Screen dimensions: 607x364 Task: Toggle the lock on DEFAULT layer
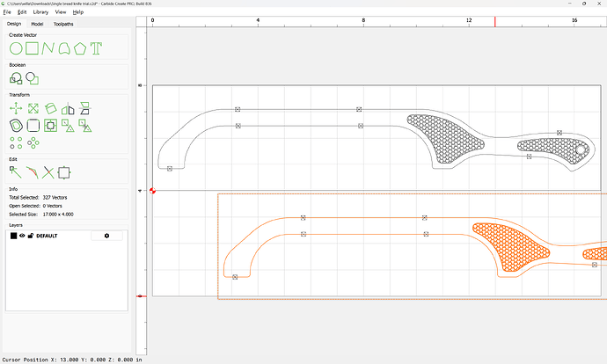[x=31, y=236]
